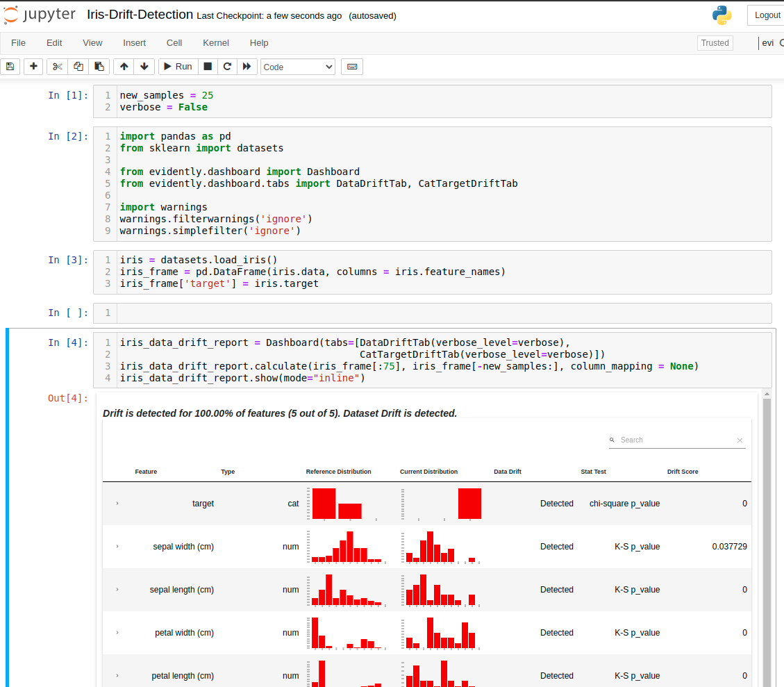Click the Logout button
The image size is (784, 687).
click(767, 15)
